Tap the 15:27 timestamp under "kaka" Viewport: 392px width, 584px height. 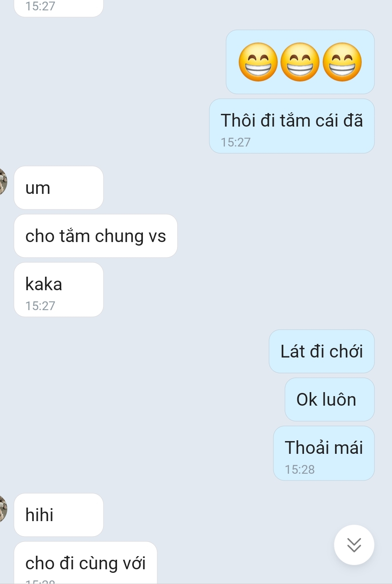click(40, 306)
